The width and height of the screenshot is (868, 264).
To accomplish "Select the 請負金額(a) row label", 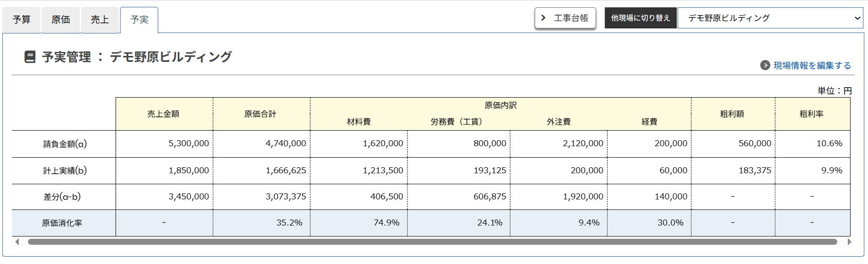I will coord(65,144).
